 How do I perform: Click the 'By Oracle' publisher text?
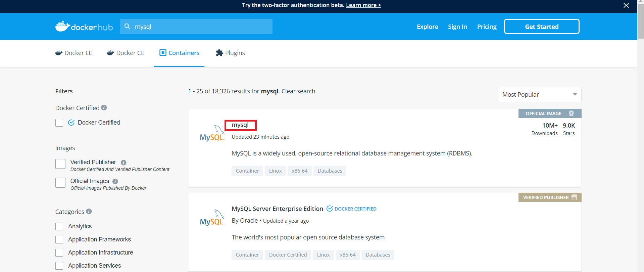pyautogui.click(x=245, y=221)
